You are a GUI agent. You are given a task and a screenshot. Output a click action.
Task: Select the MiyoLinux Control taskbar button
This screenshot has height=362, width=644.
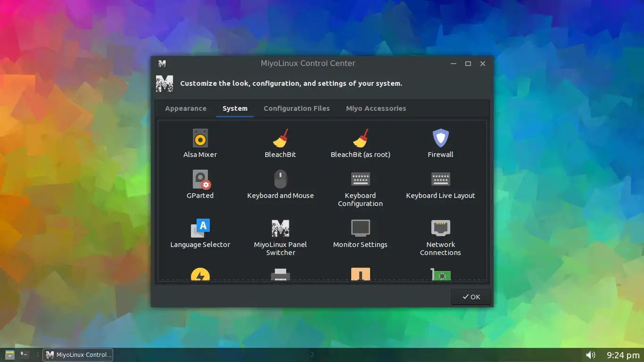(78, 355)
